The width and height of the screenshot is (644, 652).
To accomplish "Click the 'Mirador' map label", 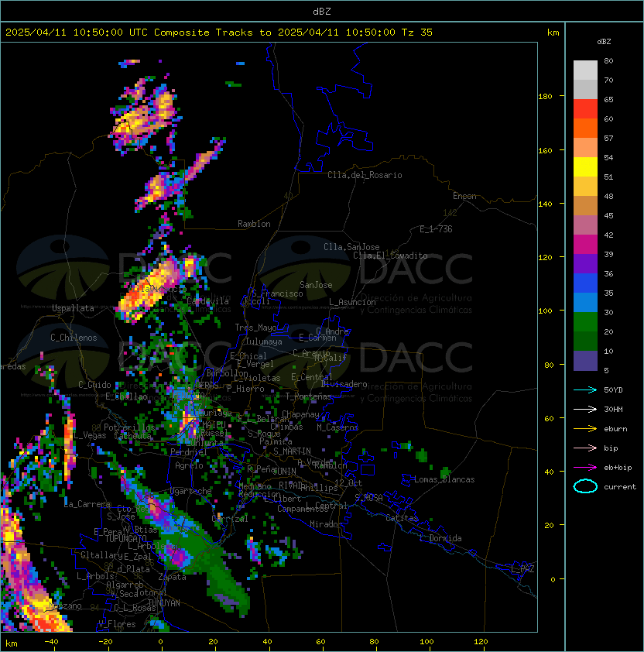I will [x=327, y=524].
